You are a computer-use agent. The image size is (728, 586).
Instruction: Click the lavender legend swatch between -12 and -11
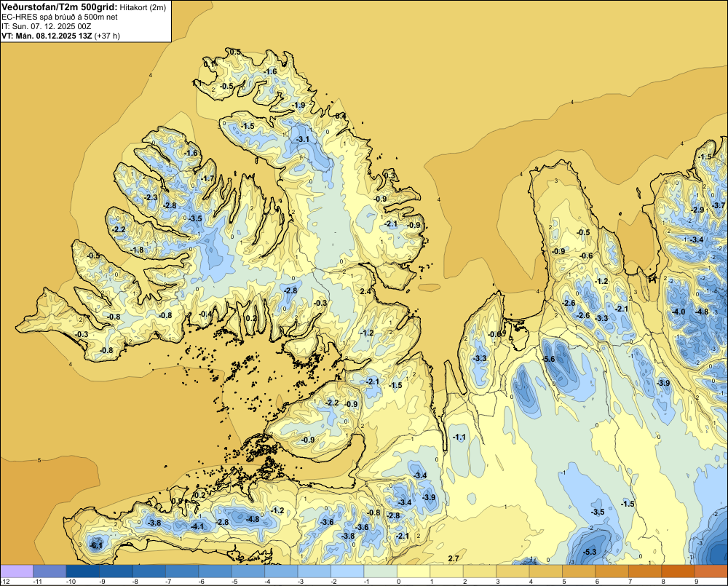[x=17, y=571]
